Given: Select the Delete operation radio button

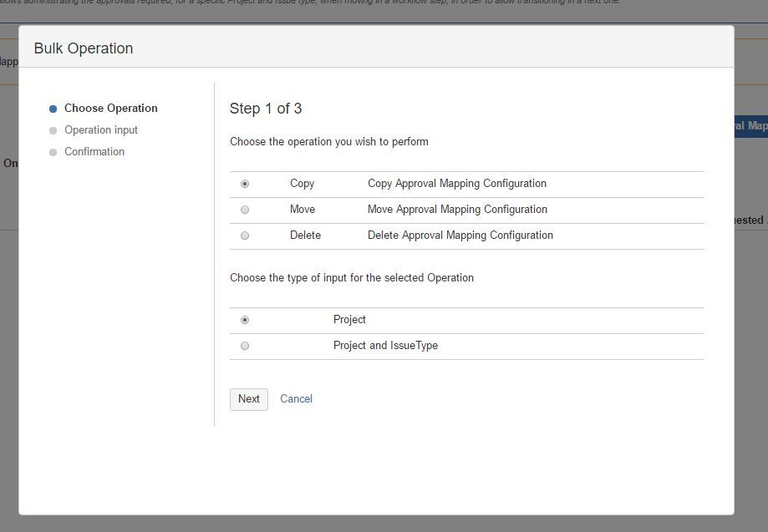Looking at the screenshot, I should tap(245, 236).
